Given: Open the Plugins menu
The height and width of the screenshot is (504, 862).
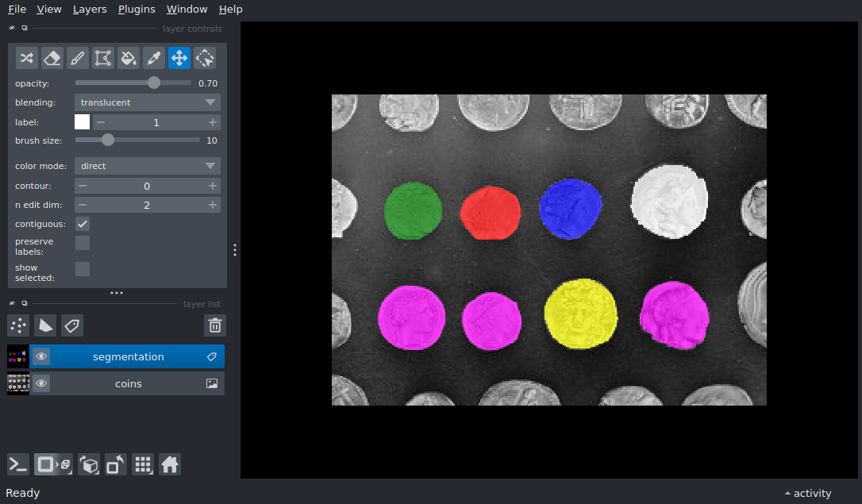Looking at the screenshot, I should tap(137, 10).
